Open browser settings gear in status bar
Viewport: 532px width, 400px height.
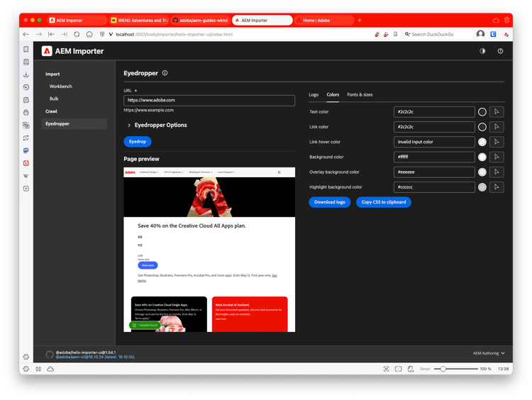(x=26, y=369)
